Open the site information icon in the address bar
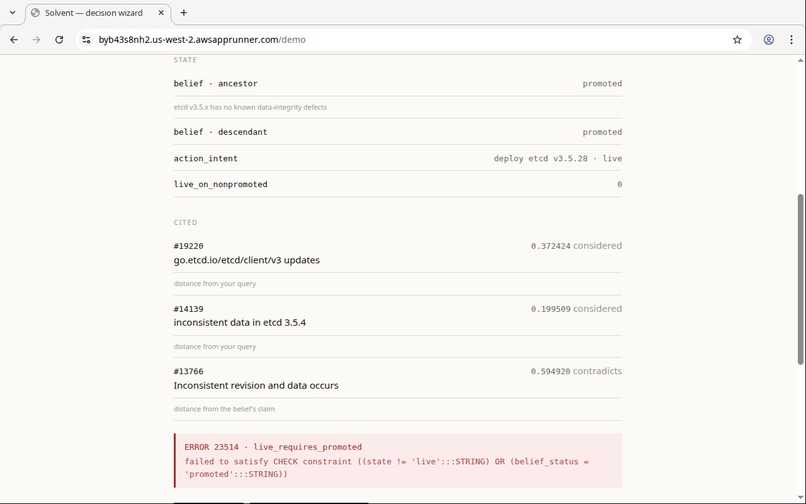 coord(86,40)
